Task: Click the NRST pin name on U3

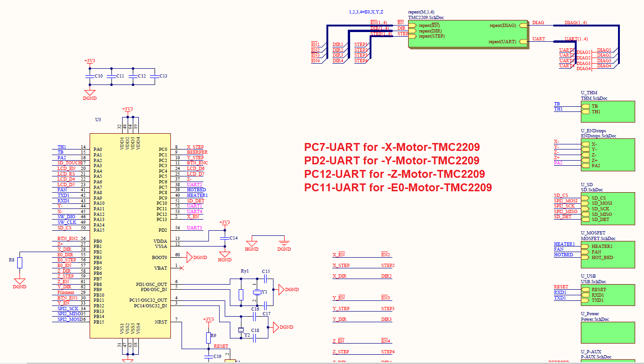Action: click(161, 322)
